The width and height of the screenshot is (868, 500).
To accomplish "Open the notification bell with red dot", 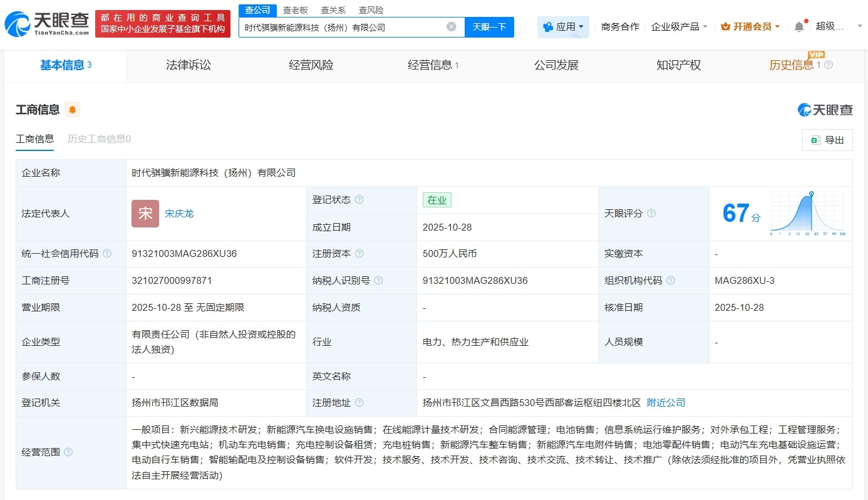I will click(800, 26).
